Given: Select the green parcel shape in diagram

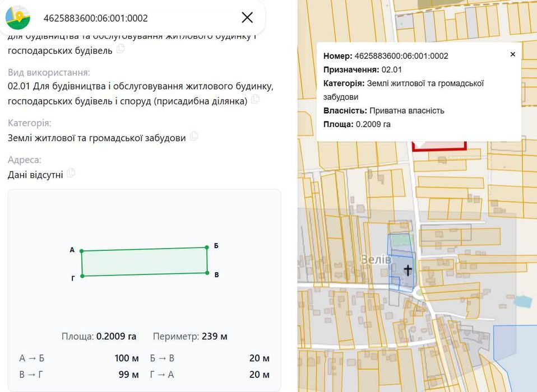Looking at the screenshot, I should pyautogui.click(x=145, y=262).
